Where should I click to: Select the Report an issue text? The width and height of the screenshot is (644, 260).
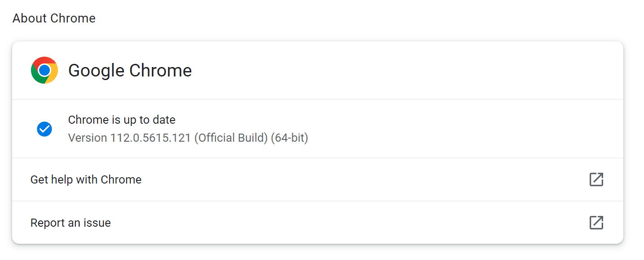(71, 223)
